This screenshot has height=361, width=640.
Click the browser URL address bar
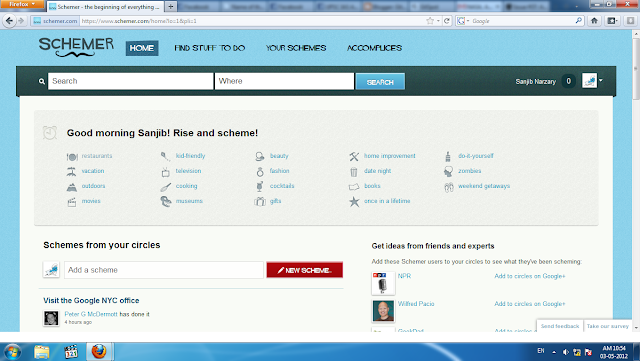pyautogui.click(x=251, y=21)
